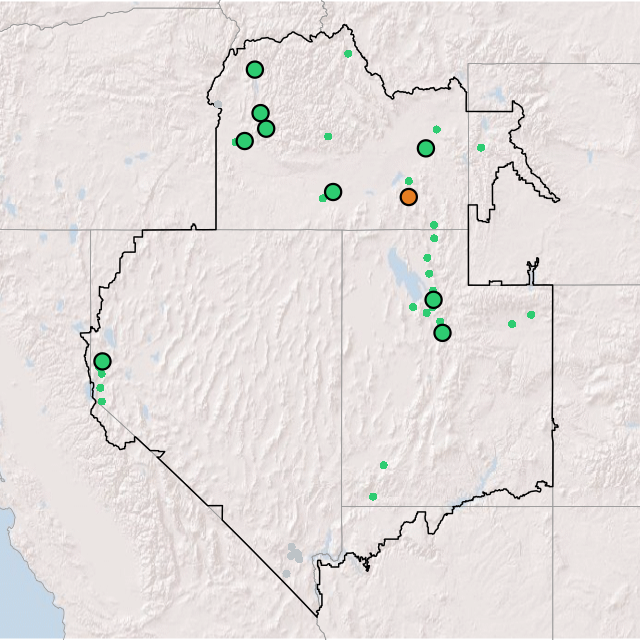Click upper of two adjacent large green markers
The image size is (640, 640).
point(260,113)
